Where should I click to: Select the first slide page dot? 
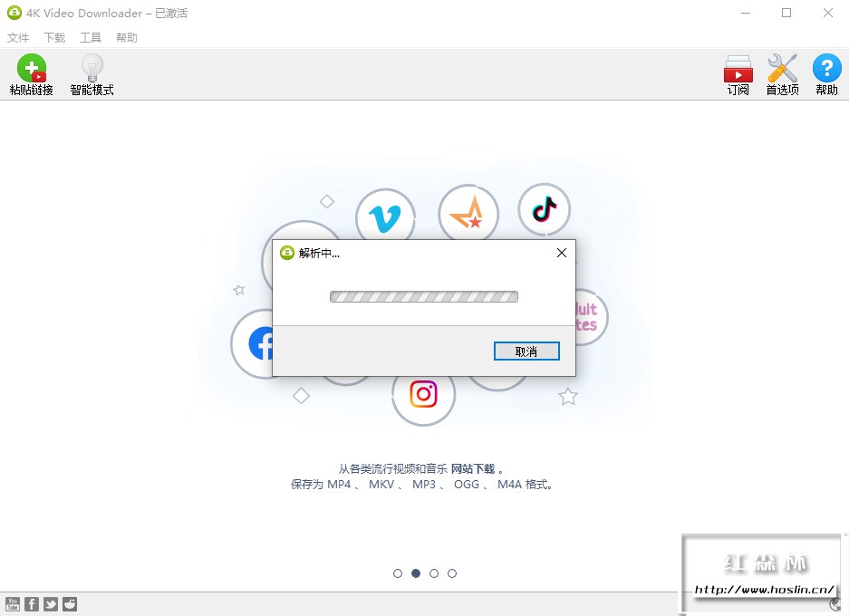pos(398,573)
